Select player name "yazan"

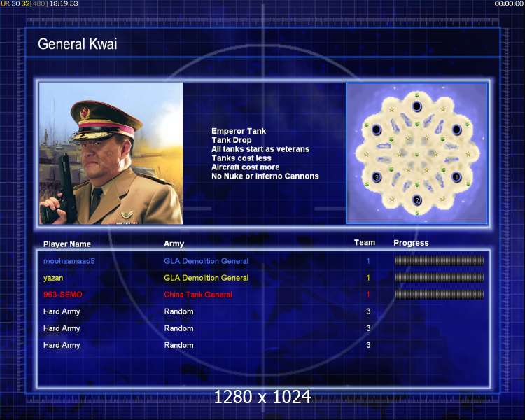53,278
